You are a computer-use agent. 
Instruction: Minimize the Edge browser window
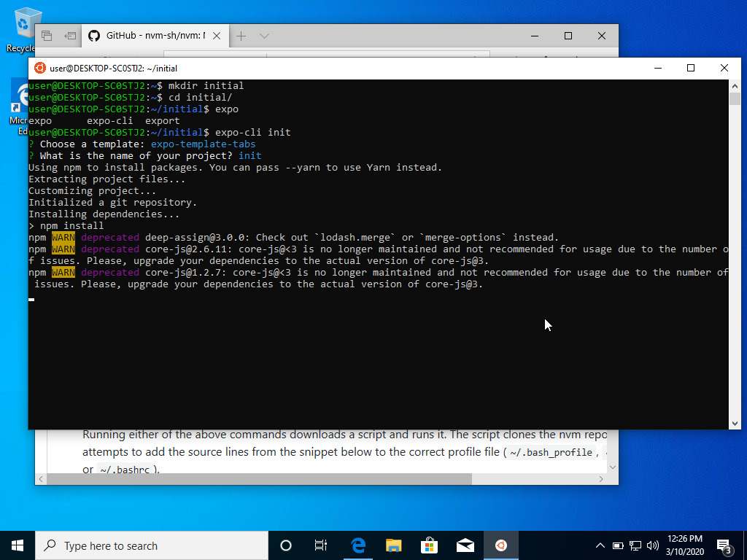click(x=535, y=36)
